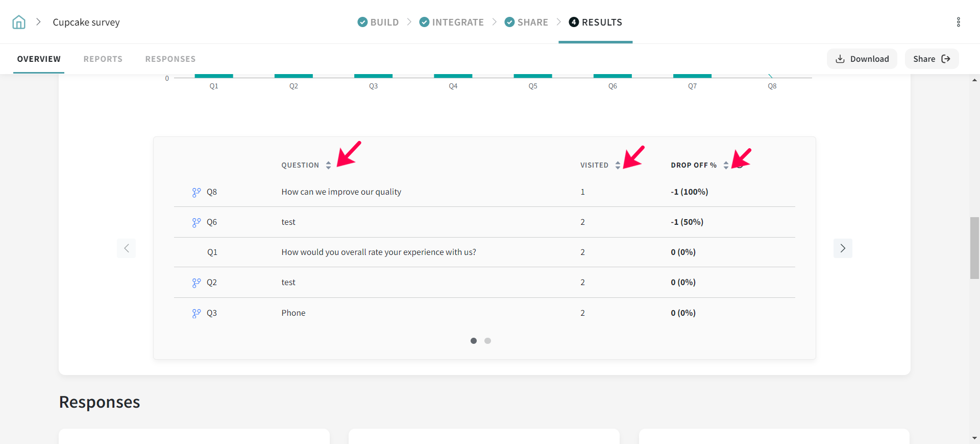Click the home icon in breadcrumb
980x444 pixels.
point(19,22)
